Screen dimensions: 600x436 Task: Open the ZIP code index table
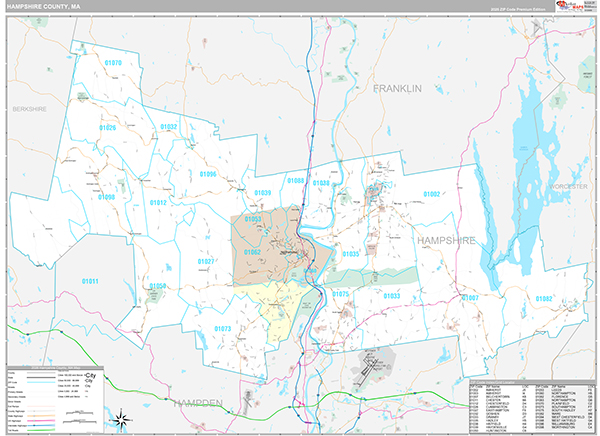pyautogui.click(x=532, y=407)
